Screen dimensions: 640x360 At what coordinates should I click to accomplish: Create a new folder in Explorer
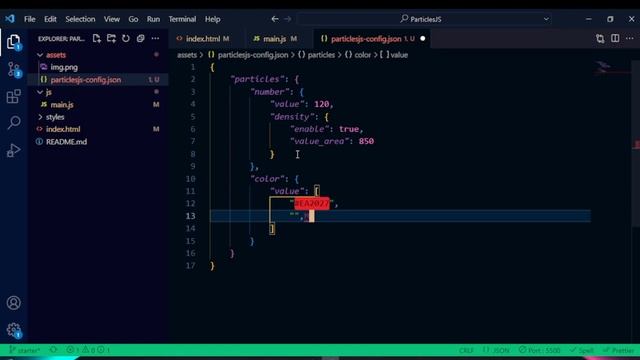(111, 38)
